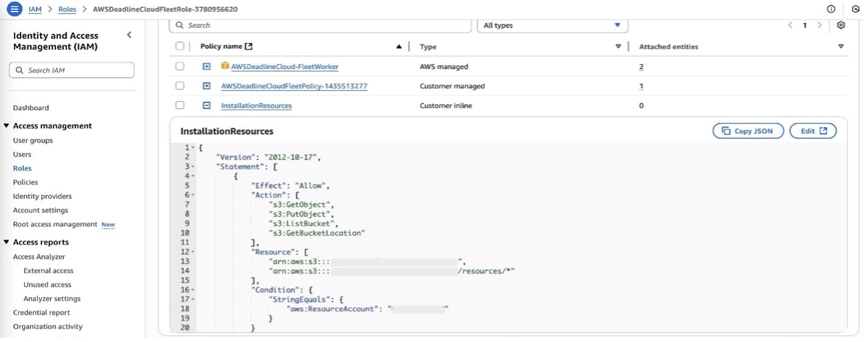Check the InstallationResources policy checkbox
The height and width of the screenshot is (342, 868).
tap(180, 105)
